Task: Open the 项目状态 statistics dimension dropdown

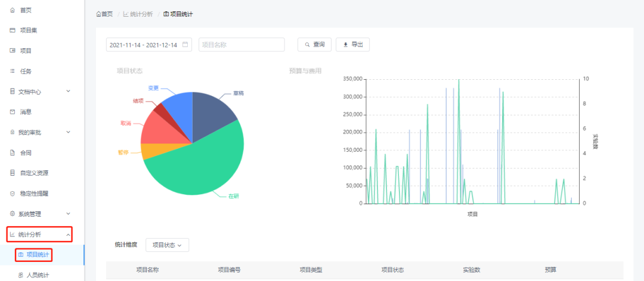Action: coord(167,245)
